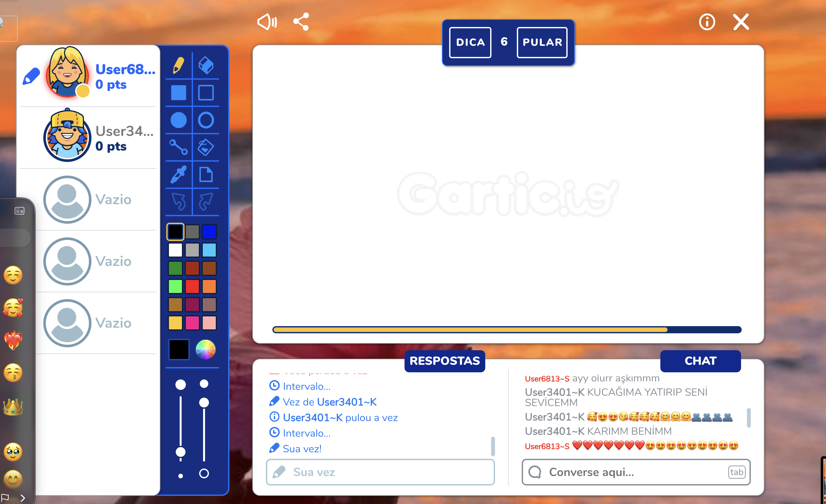Clear canvas with the blank page icon
This screenshot has width=826, height=504.
(206, 175)
